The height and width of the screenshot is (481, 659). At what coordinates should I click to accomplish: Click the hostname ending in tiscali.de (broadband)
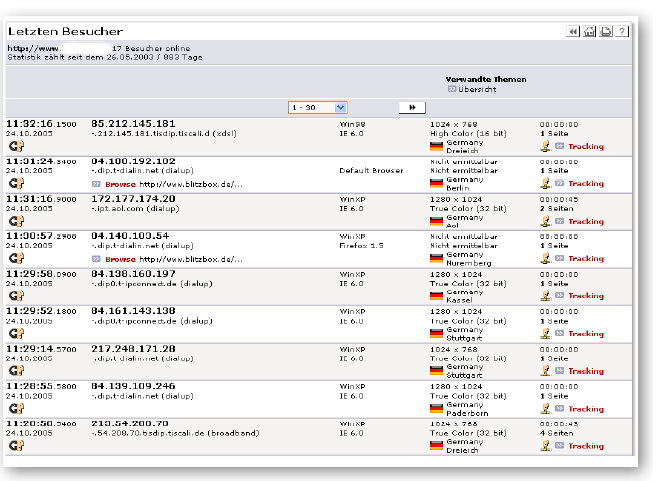(x=175, y=433)
